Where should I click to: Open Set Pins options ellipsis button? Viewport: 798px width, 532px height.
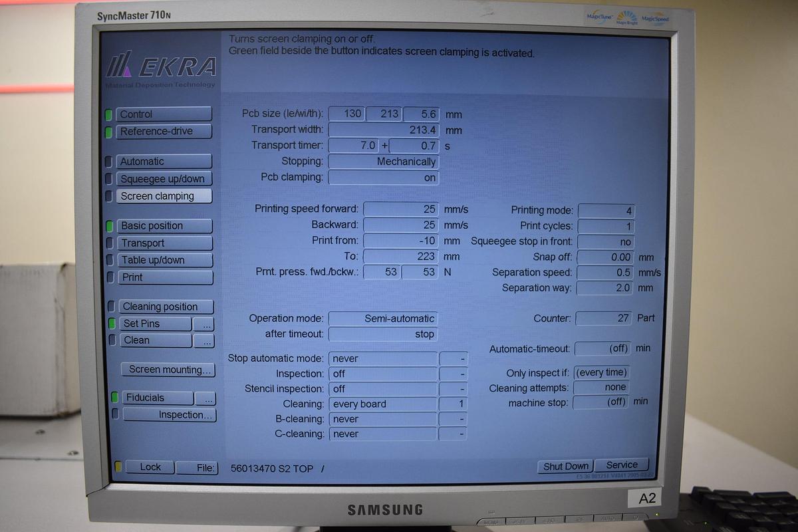click(x=204, y=325)
